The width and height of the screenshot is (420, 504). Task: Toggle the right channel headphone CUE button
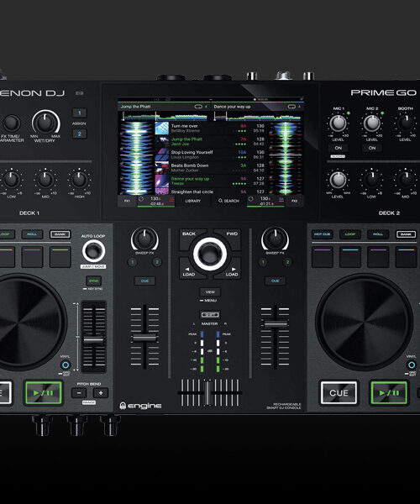[275, 281]
